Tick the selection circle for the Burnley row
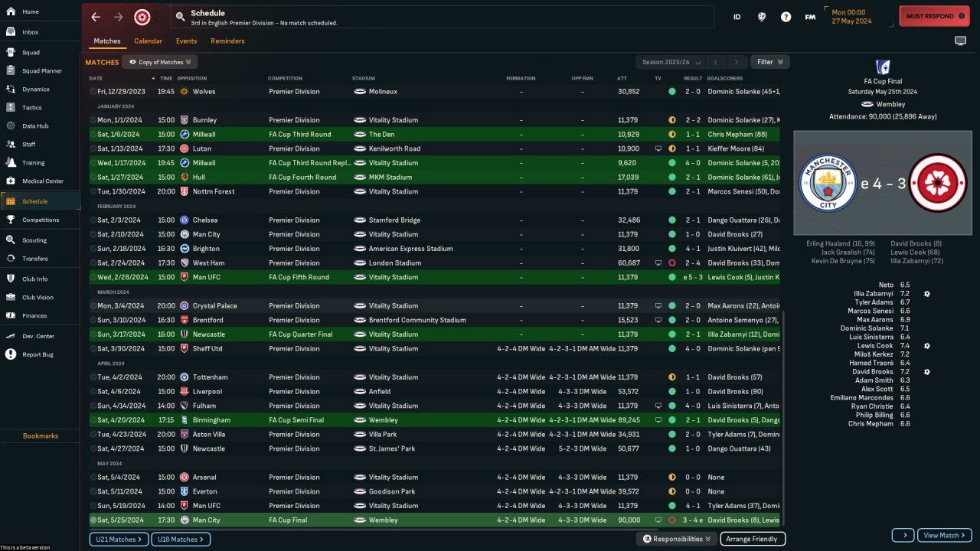Viewport: 980px width, 551px height. pyautogui.click(x=93, y=120)
